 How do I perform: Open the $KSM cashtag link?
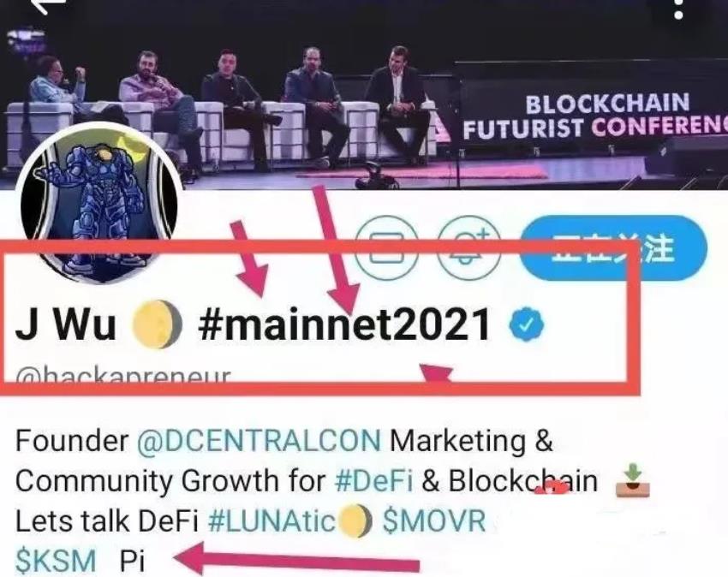click(x=56, y=560)
